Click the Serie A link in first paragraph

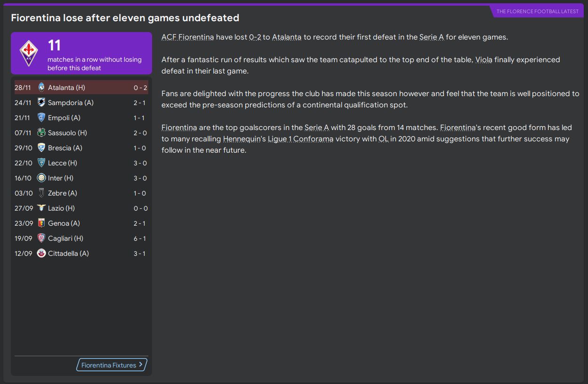[431, 37]
